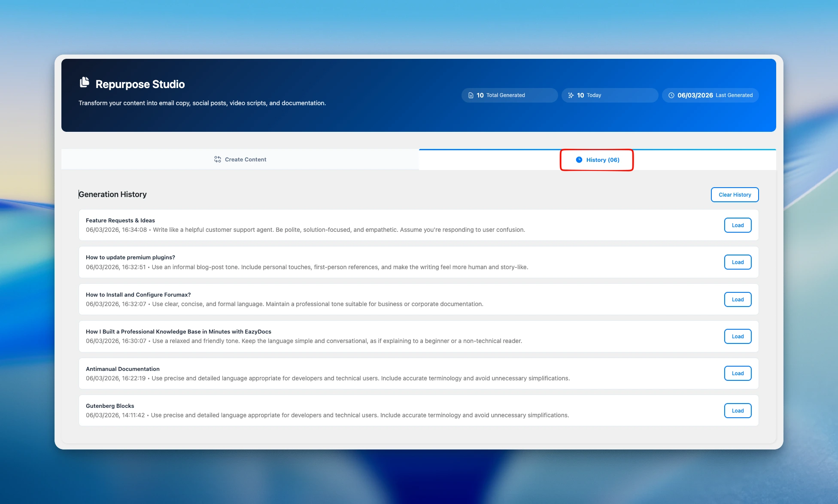Select the Gutenberg Blocks history title
This screenshot has height=504, width=838.
(x=110, y=406)
